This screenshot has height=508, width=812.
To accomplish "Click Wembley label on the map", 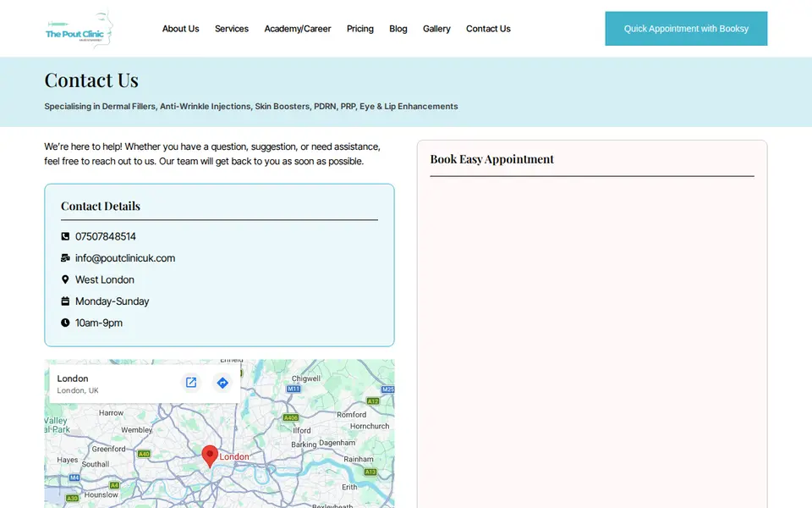I will (137, 430).
